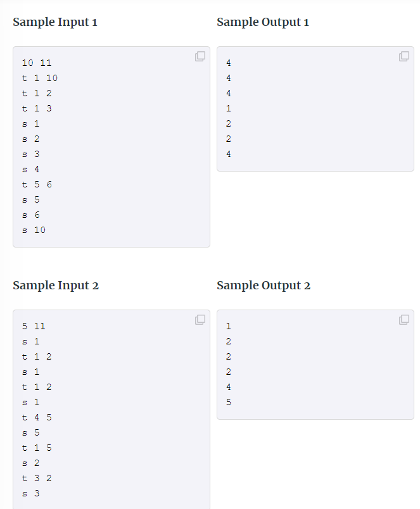
Task: Select the clipboard icon above '10 11' line
Action: pos(200,56)
